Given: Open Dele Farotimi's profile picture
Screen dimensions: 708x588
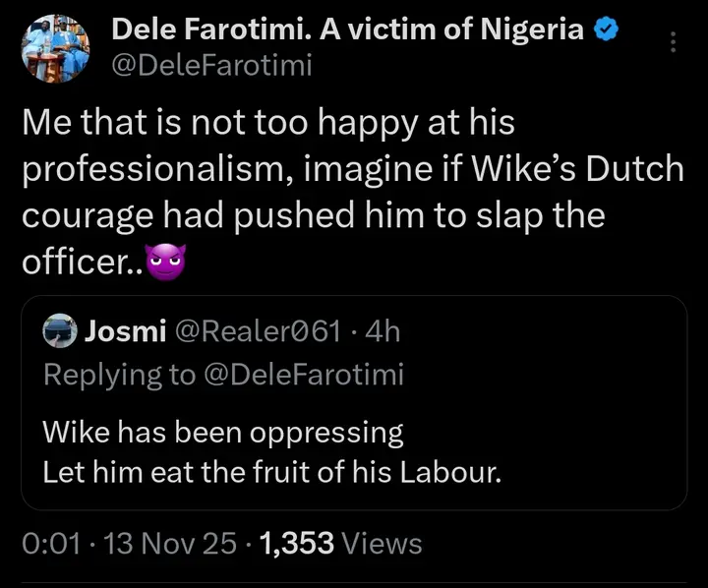Looking at the screenshot, I should tap(55, 49).
